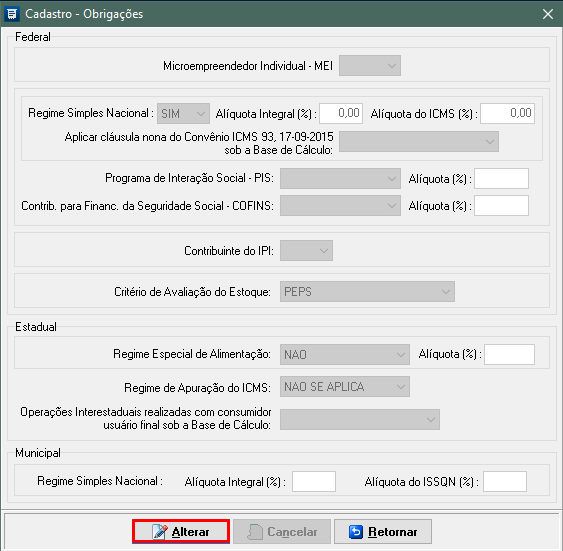Click the Alíquota do ICMS (%) field
Image resolution: width=563 pixels, height=551 pixels.
click(x=507, y=113)
